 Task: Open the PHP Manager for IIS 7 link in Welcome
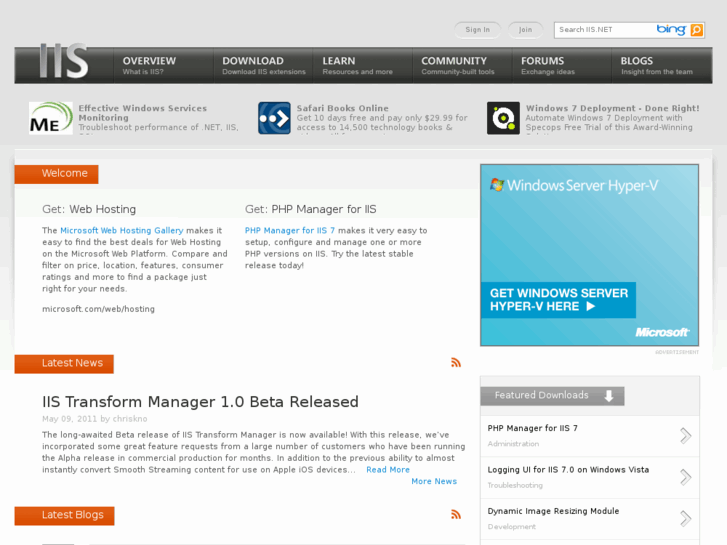point(290,231)
